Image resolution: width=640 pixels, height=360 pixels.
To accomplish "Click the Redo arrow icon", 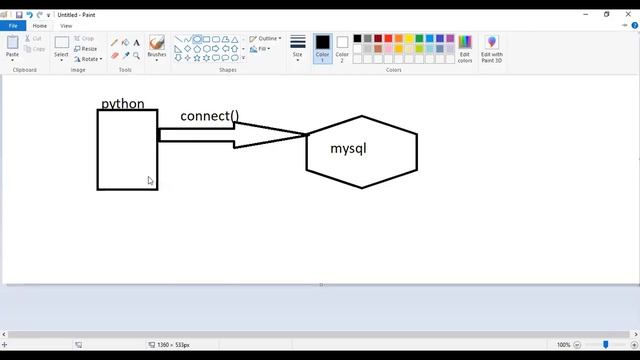I will click(40, 15).
